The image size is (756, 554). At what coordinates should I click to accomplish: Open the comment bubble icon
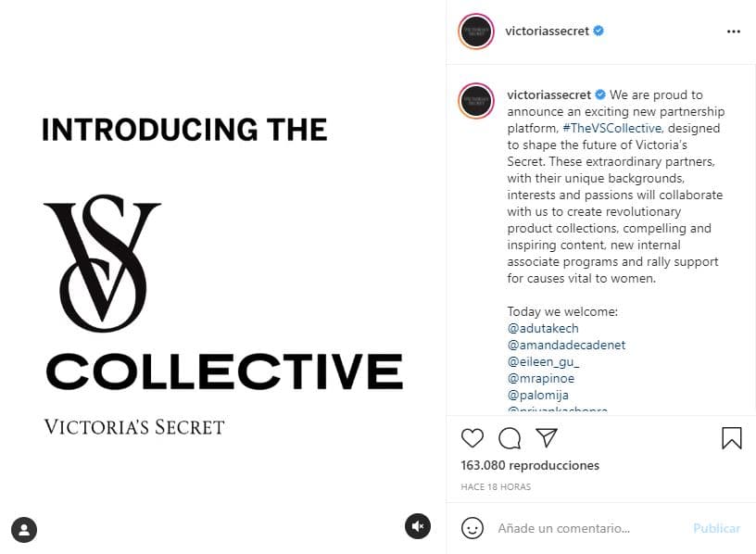click(510, 438)
